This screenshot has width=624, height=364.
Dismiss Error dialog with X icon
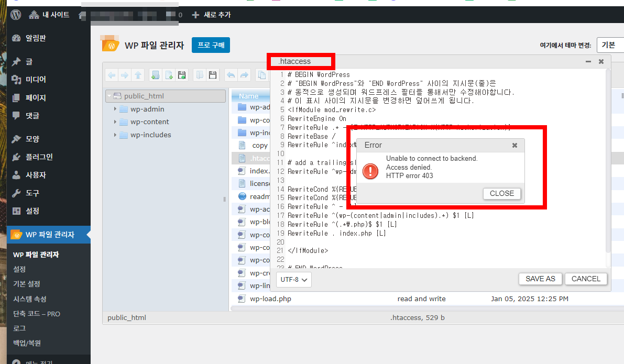514,145
